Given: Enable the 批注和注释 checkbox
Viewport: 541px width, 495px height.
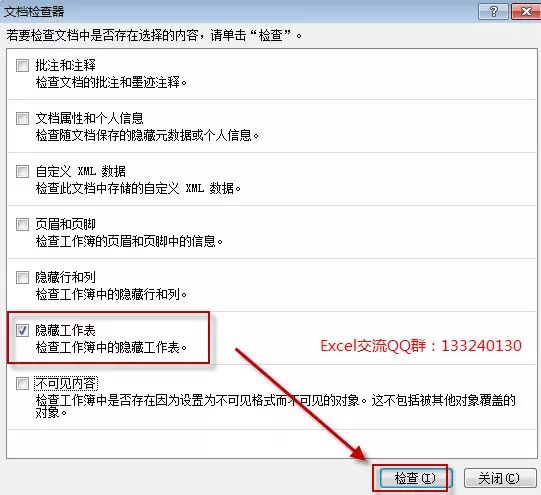Looking at the screenshot, I should pyautogui.click(x=22, y=65).
